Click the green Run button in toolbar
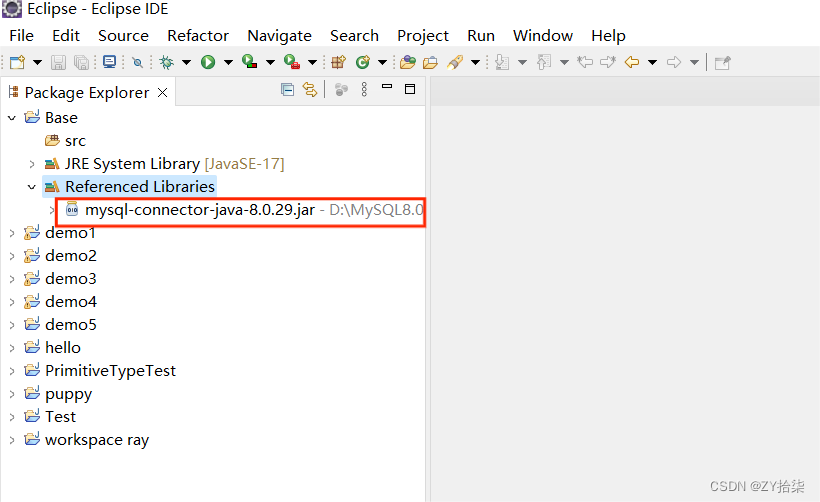This screenshot has width=820, height=502. coord(208,62)
